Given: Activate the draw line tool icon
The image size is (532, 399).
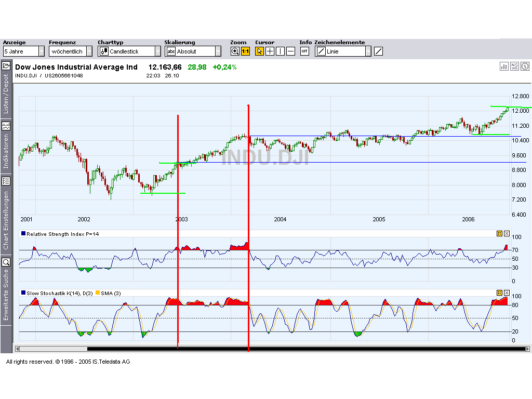Looking at the screenshot, I should click(378, 51).
